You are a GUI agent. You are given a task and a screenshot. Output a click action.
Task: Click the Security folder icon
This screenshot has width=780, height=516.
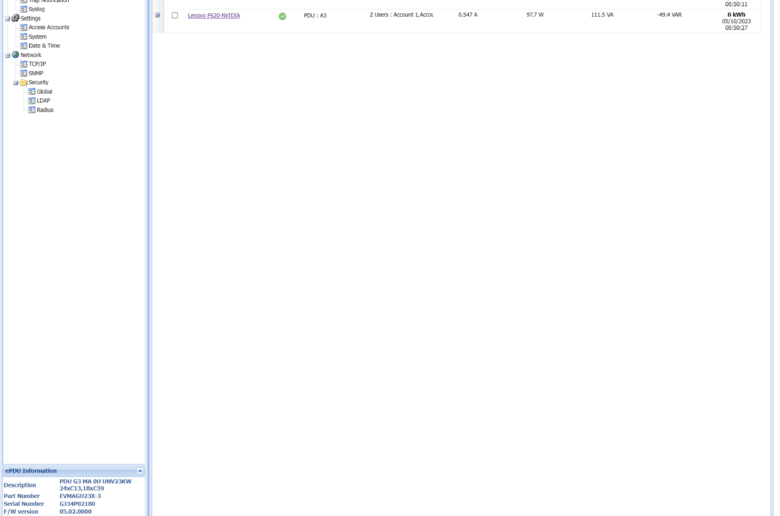(23, 82)
